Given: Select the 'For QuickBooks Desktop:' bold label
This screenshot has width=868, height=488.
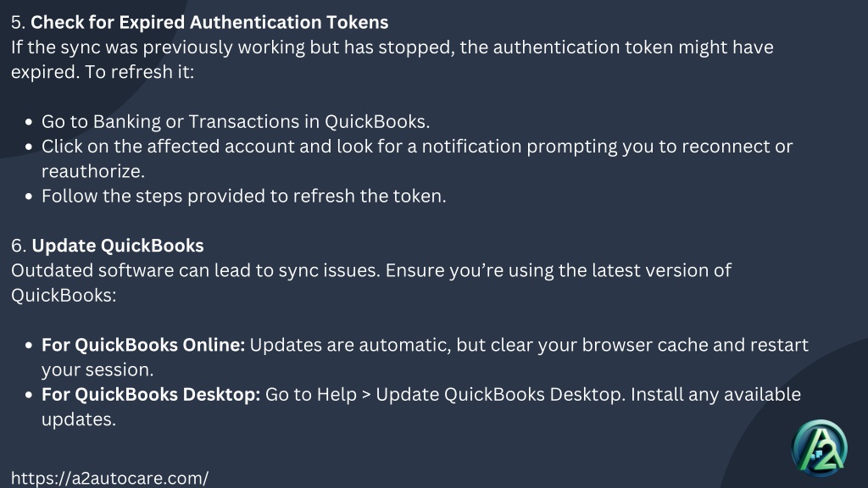Looking at the screenshot, I should 151,395.
